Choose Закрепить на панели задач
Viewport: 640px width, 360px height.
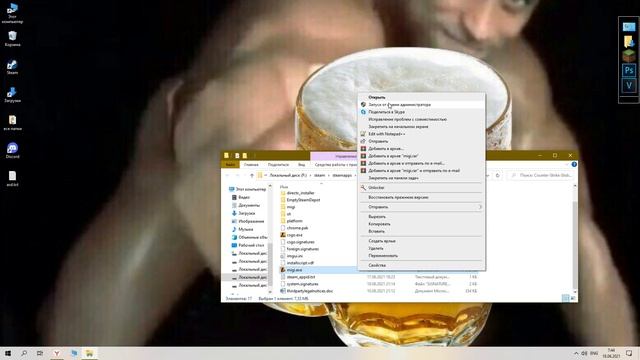(422, 178)
